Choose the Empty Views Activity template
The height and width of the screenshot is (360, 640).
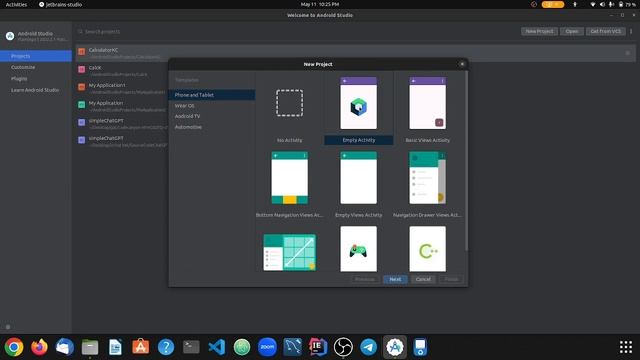point(358,178)
